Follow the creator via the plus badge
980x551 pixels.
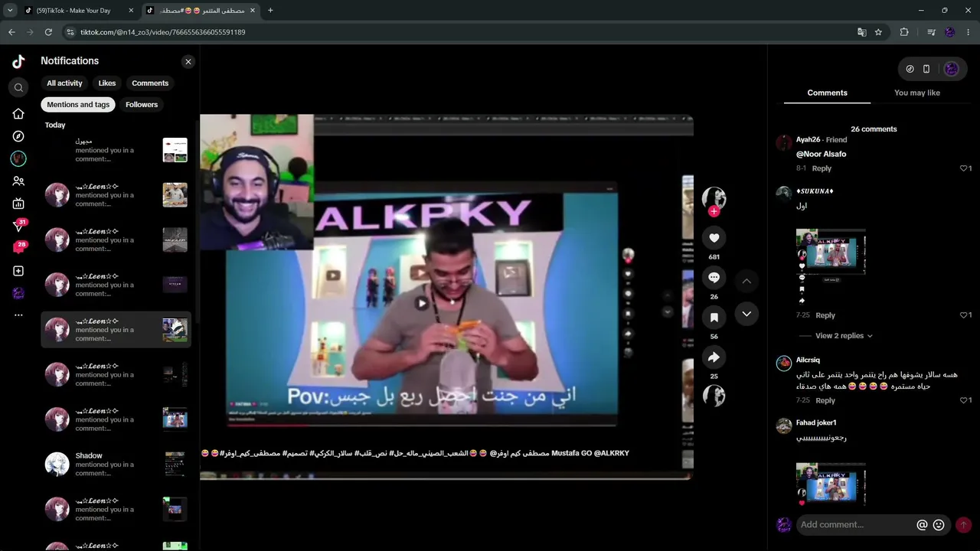coord(714,211)
